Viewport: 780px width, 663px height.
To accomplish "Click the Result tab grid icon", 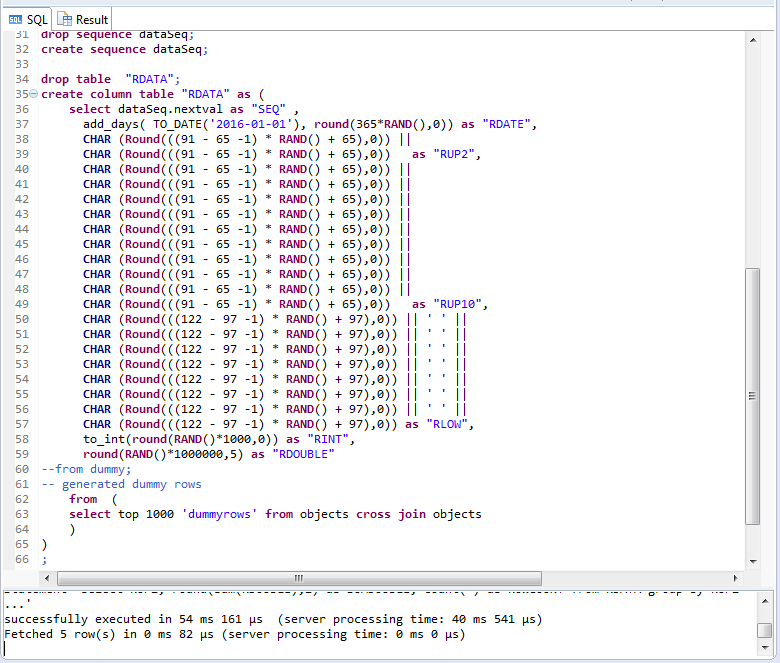I will (x=65, y=19).
